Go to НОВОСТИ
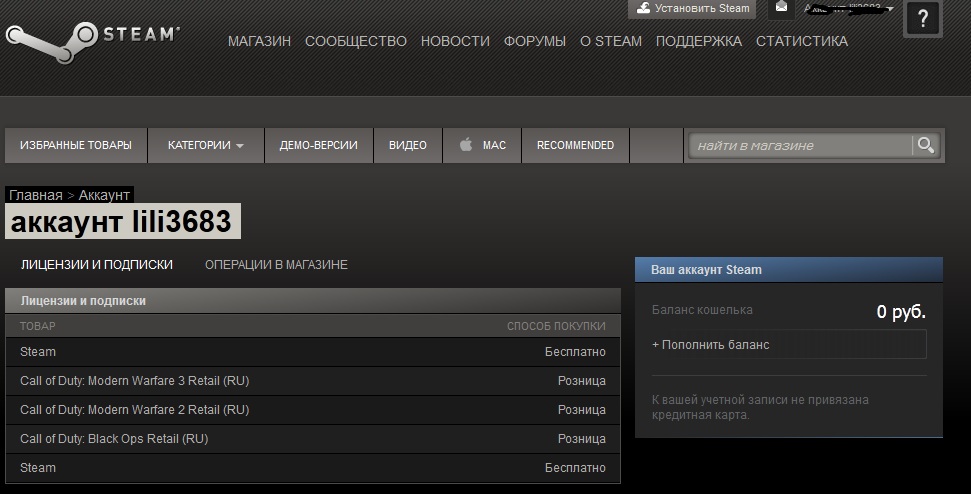This screenshot has width=971, height=494. click(455, 41)
